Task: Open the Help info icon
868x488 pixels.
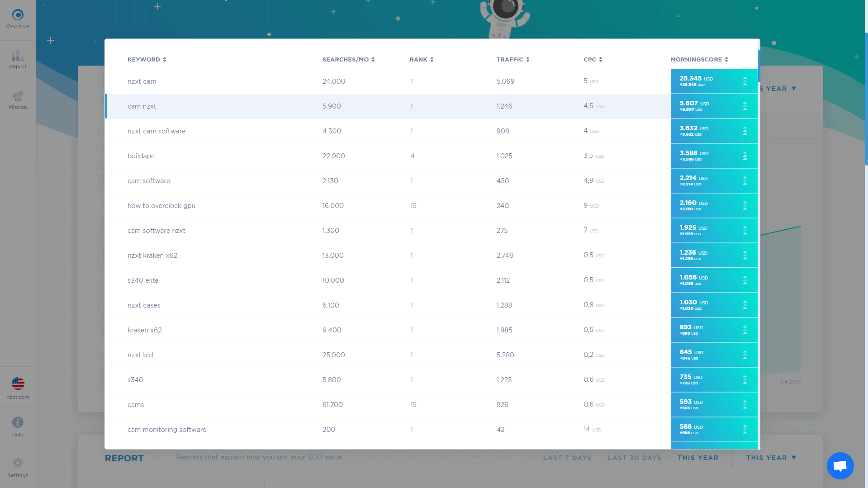Action: 18,422
